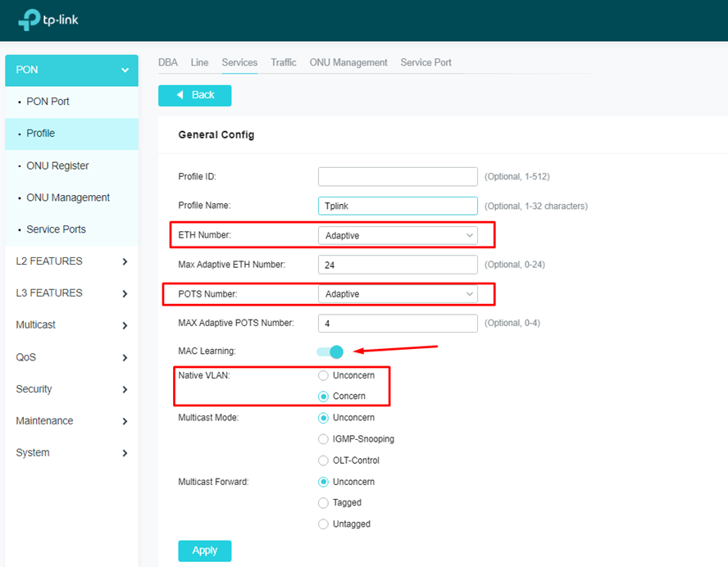
Task: Select Native VLAN Unconcern option
Action: 324,375
